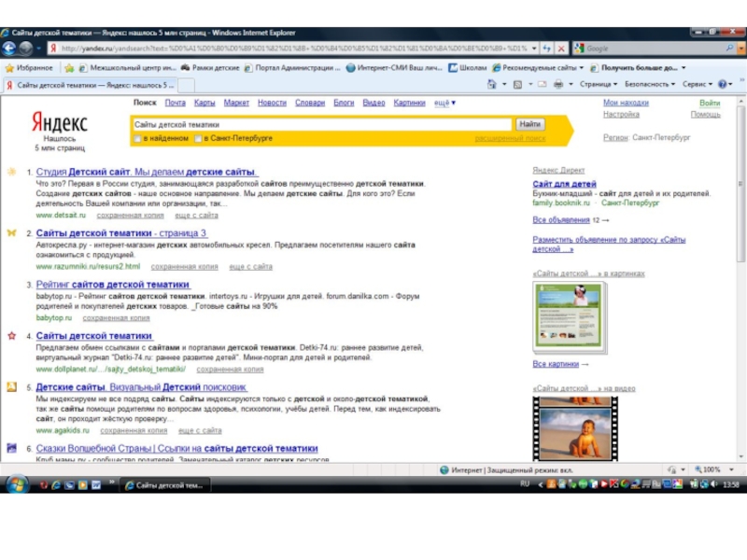This screenshot has width=747, height=560.
Task: Click the RSS feeds icon
Action: coord(517,84)
